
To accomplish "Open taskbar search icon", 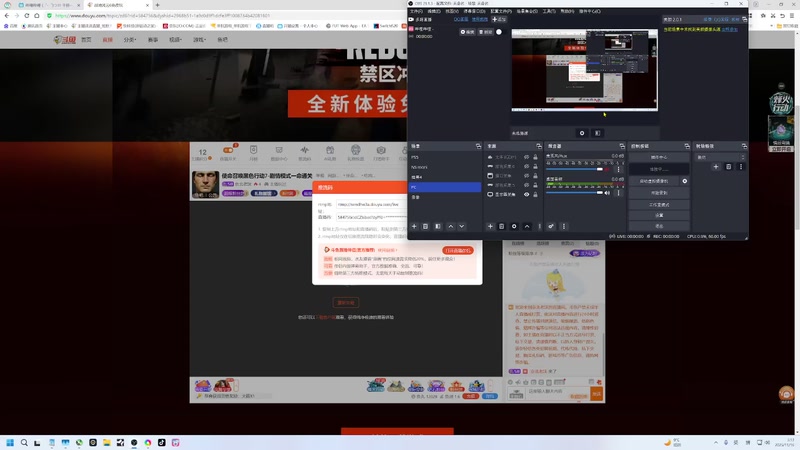I will coord(24,442).
